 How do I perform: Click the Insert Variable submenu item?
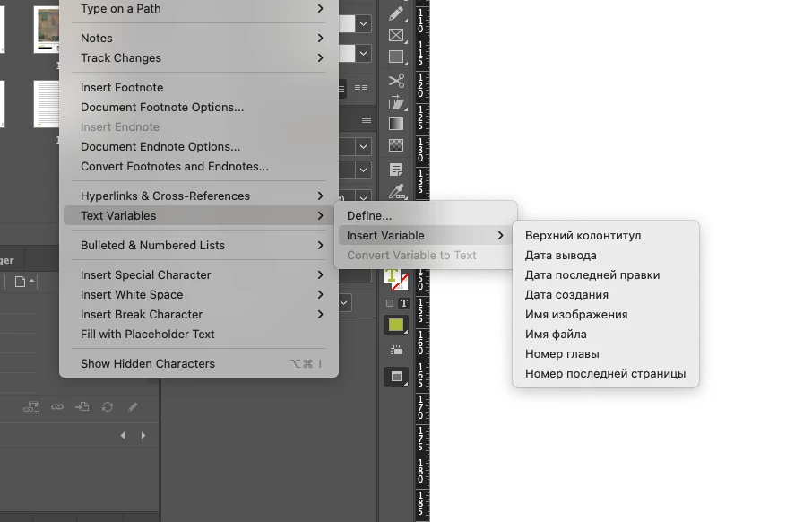point(426,235)
